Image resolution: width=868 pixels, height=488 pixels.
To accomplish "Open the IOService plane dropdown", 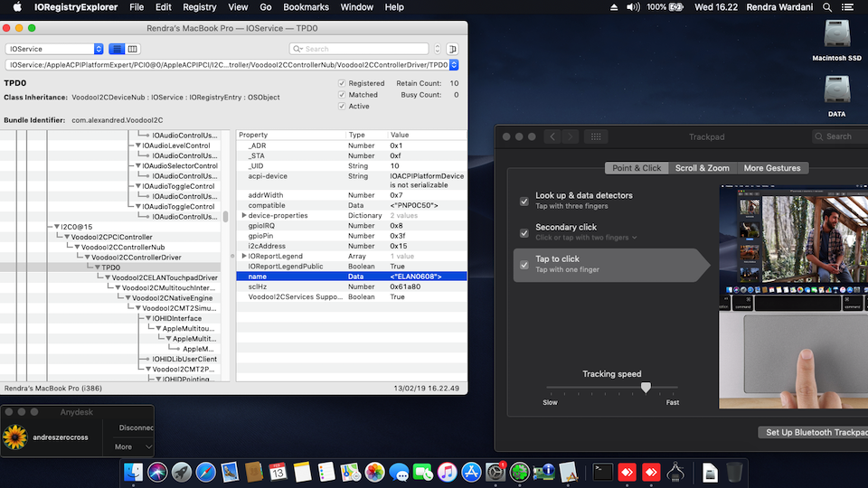I will [x=54, y=49].
